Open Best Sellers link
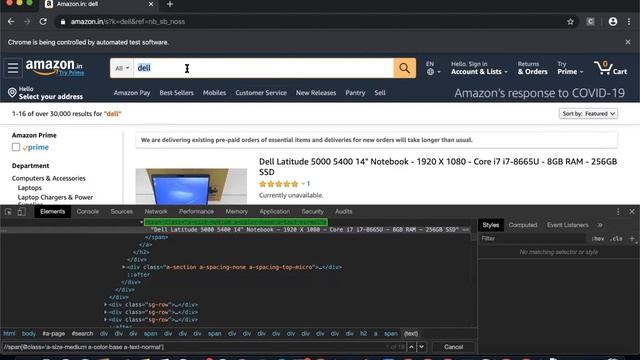Image resolution: width=640 pixels, height=360 pixels. click(x=176, y=93)
